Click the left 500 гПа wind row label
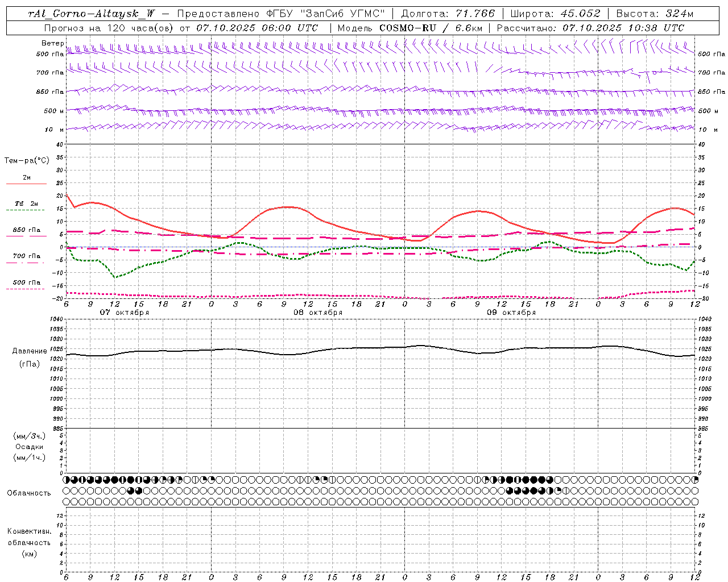The image size is (728, 582). pos(50,54)
